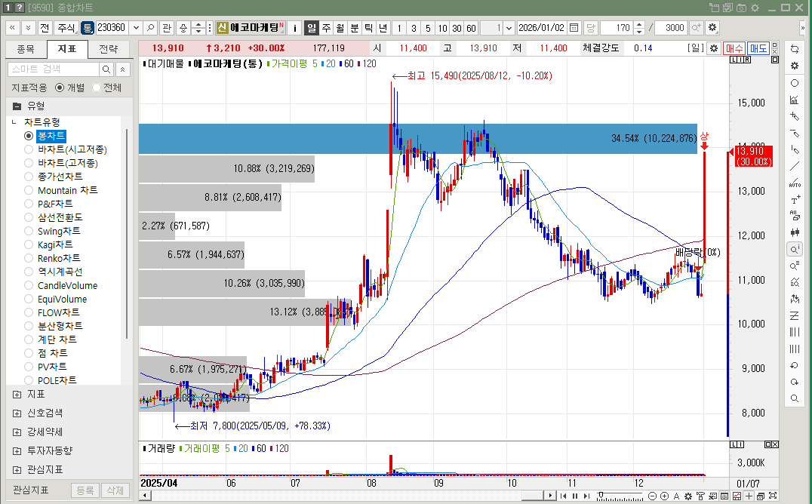The width and height of the screenshot is (812, 504).
Task: Switch to the 전략 tab
Action: click(108, 49)
